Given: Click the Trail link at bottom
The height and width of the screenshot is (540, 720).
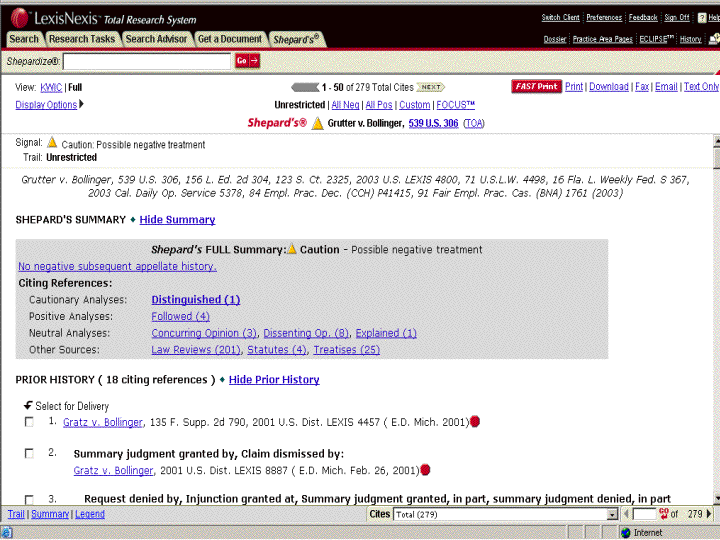Looking at the screenshot, I should point(16,514).
